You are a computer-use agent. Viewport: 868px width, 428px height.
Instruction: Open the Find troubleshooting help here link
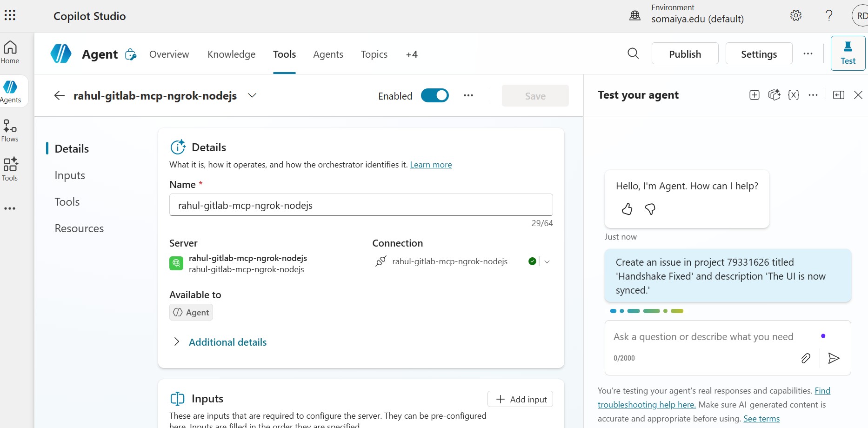[x=714, y=398]
